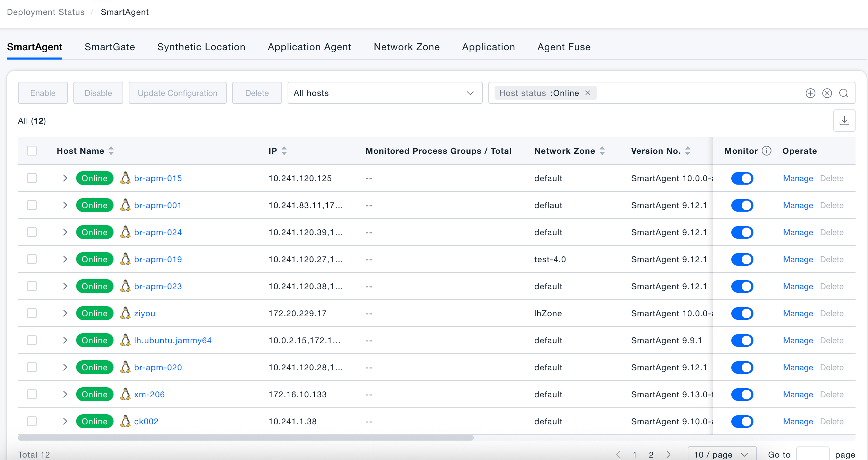Go to next page arrow
Viewport: 868px width, 460px height.
click(668, 454)
